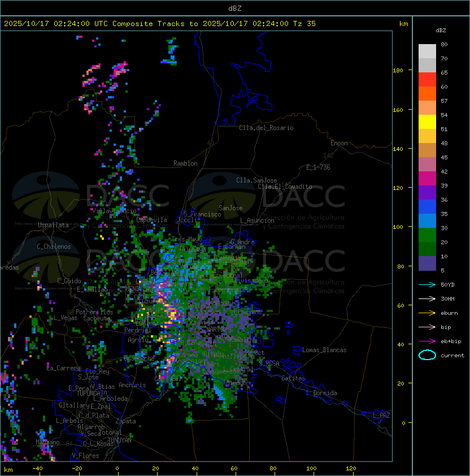Click the 'S_Francisco' map label
This screenshot has height=476, width=470.
click(x=202, y=214)
